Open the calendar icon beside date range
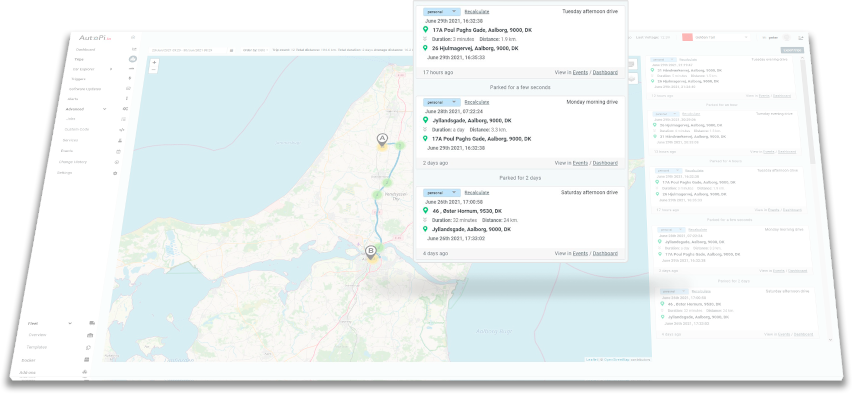 (231, 50)
